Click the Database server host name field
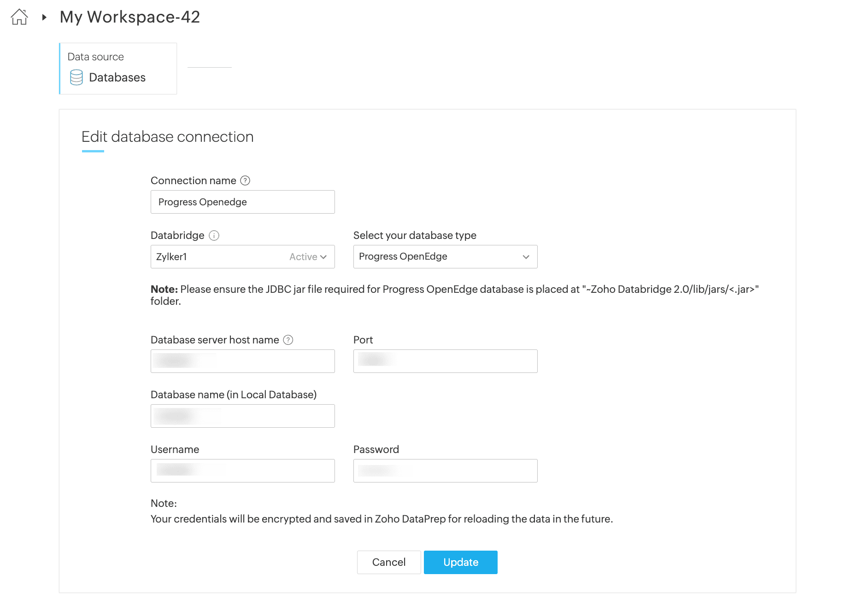Image resolution: width=857 pixels, height=616 pixels. click(242, 361)
